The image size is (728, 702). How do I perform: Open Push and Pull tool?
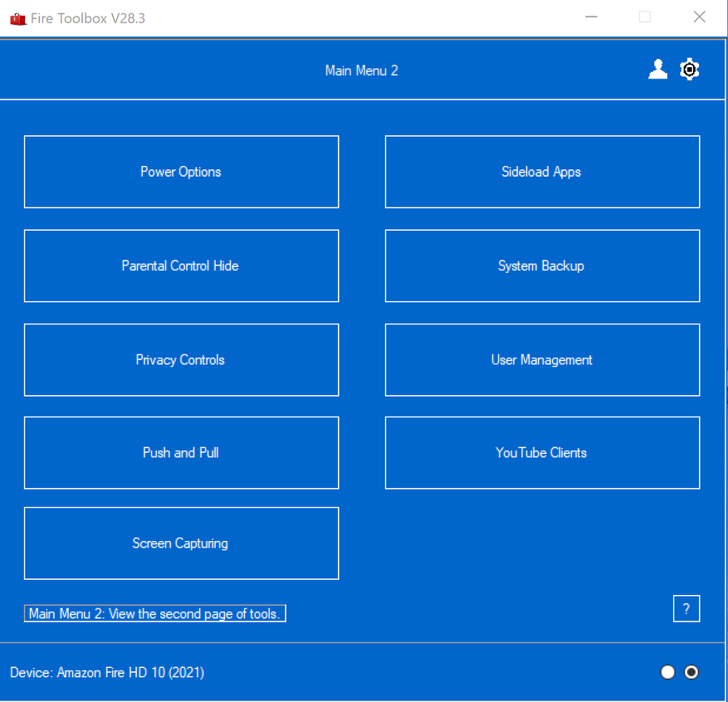coord(182,453)
